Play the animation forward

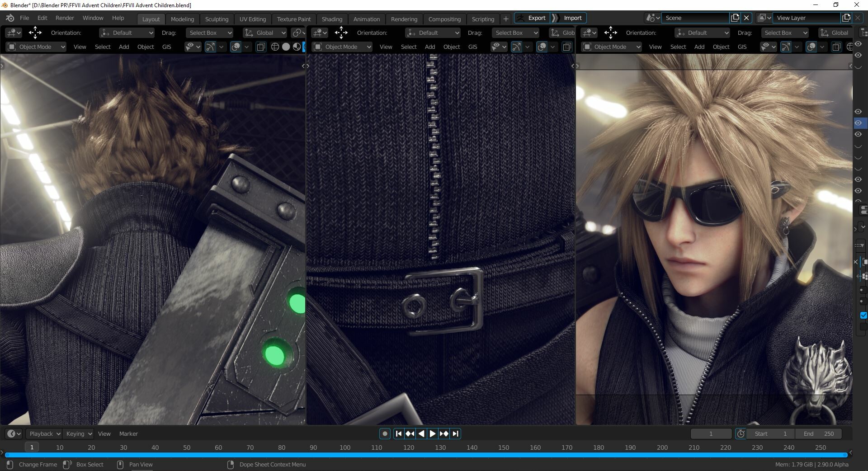pyautogui.click(x=433, y=434)
